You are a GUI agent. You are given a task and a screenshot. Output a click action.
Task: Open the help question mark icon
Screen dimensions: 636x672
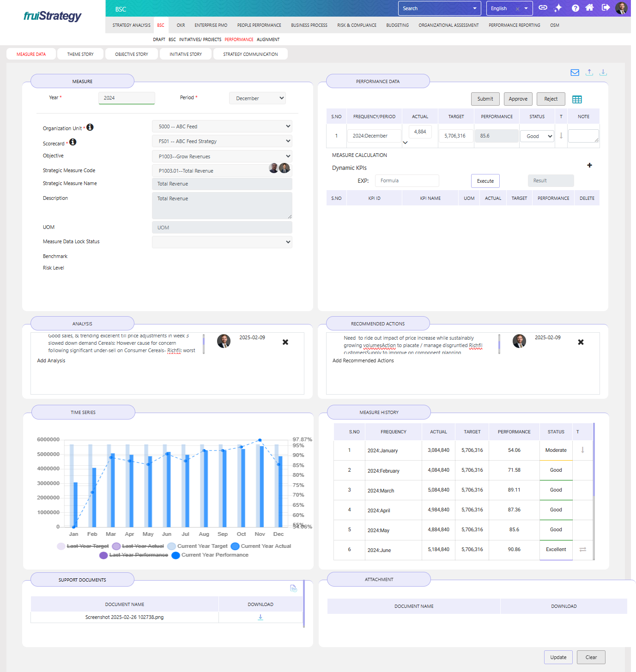[575, 8]
